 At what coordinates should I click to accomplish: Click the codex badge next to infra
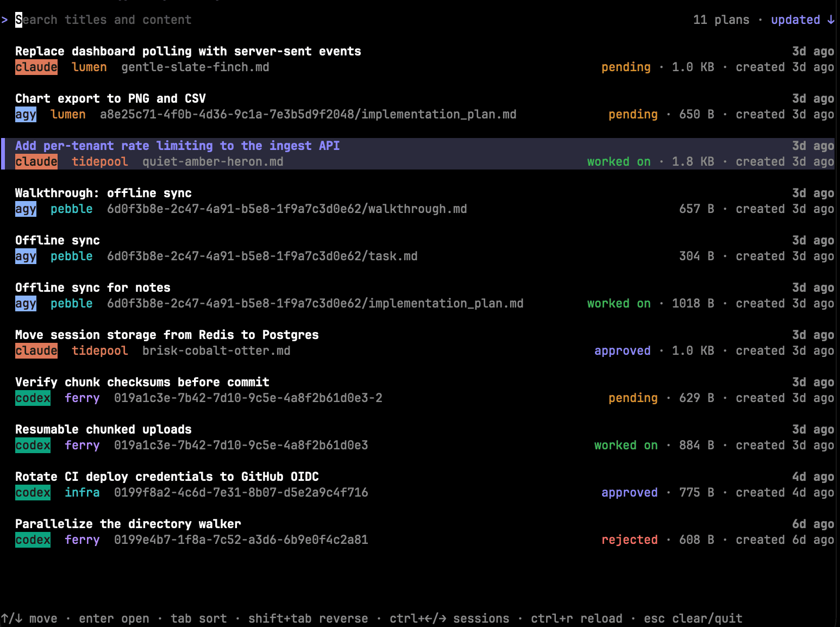(33, 492)
